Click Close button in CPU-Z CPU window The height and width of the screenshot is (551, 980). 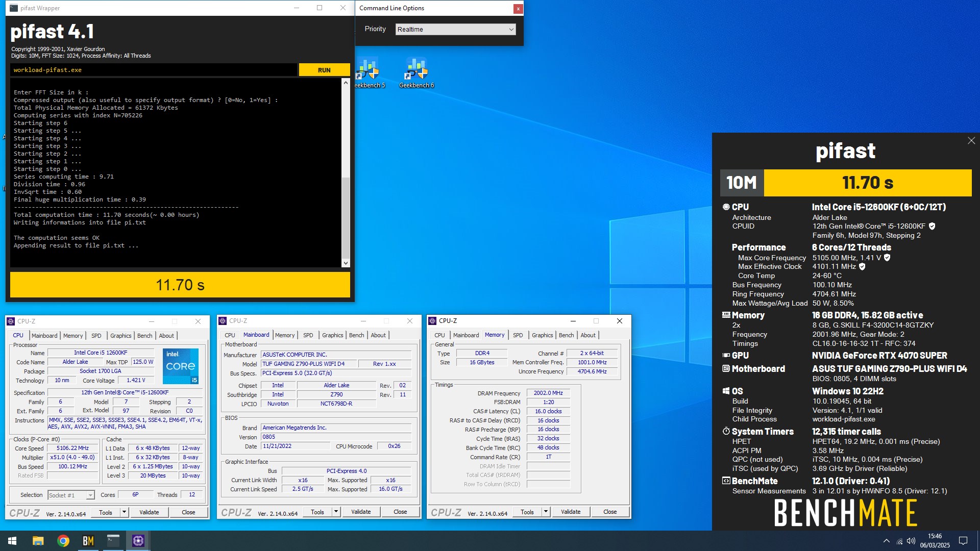pyautogui.click(x=188, y=512)
